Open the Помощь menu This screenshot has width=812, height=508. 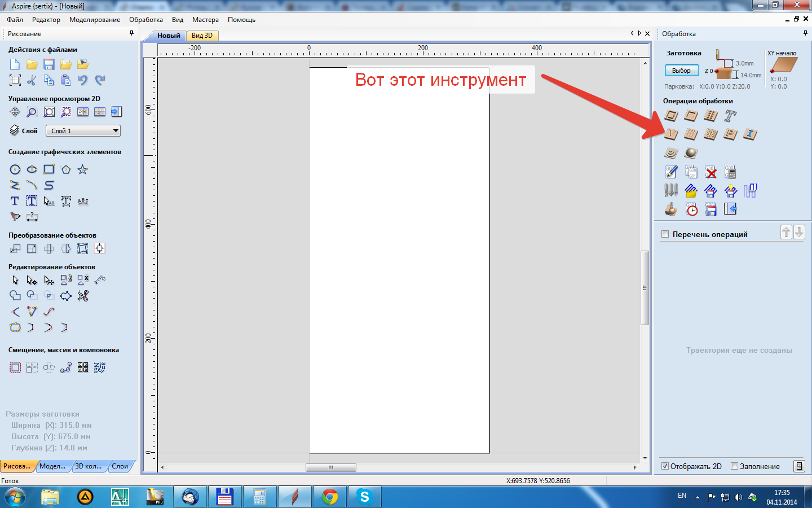pyautogui.click(x=241, y=20)
